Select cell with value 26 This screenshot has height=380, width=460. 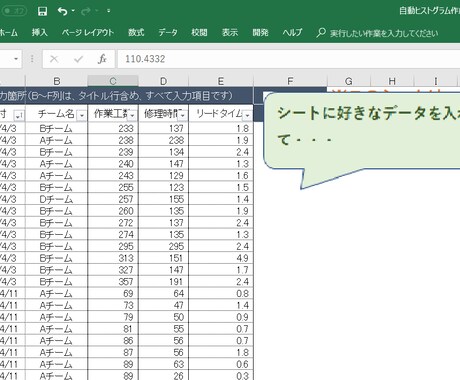point(163,376)
